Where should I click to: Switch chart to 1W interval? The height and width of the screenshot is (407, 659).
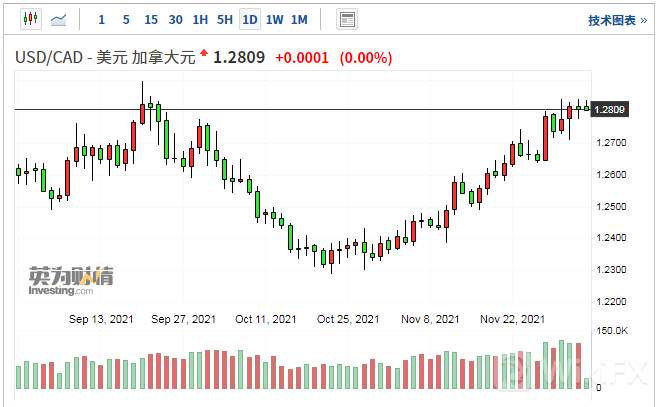pos(274,19)
